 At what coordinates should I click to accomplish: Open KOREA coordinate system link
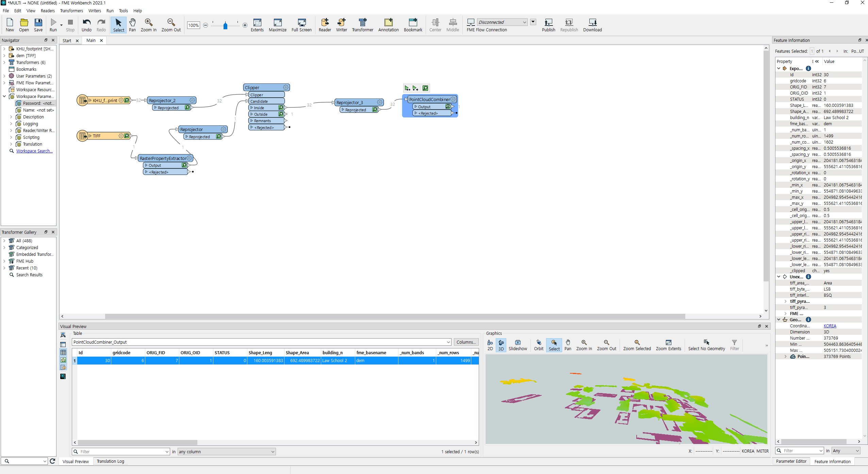coord(830,326)
